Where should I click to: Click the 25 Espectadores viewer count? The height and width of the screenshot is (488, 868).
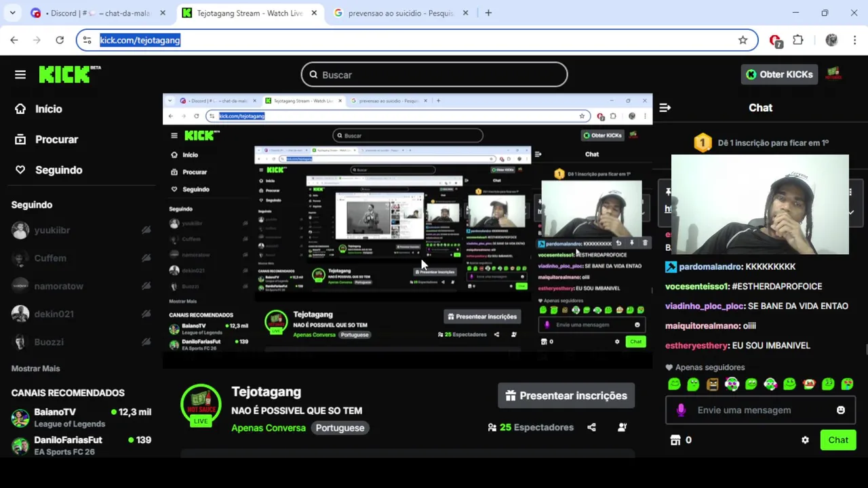(x=531, y=428)
